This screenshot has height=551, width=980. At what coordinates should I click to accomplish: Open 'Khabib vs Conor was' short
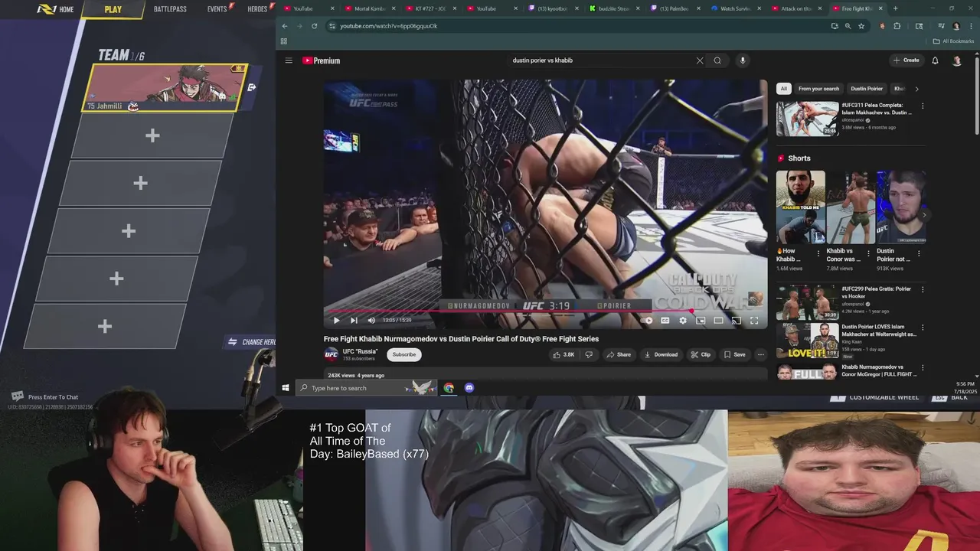pos(850,207)
